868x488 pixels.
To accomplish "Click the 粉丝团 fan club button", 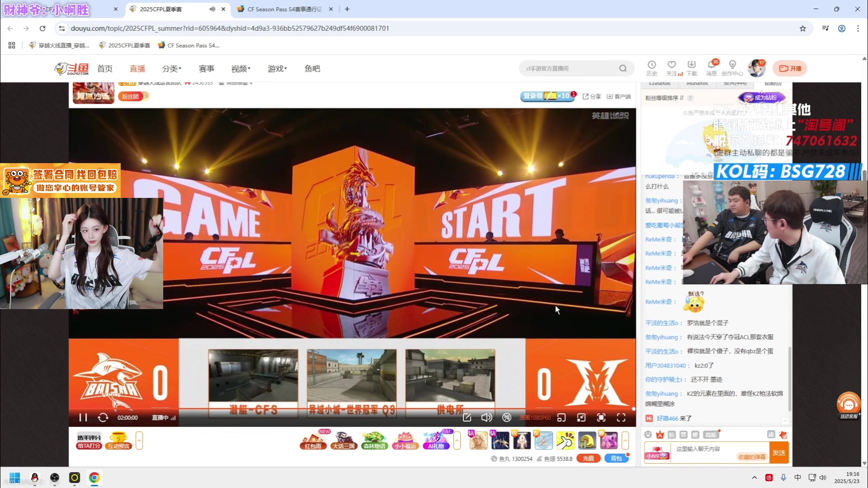I will click(x=131, y=96).
